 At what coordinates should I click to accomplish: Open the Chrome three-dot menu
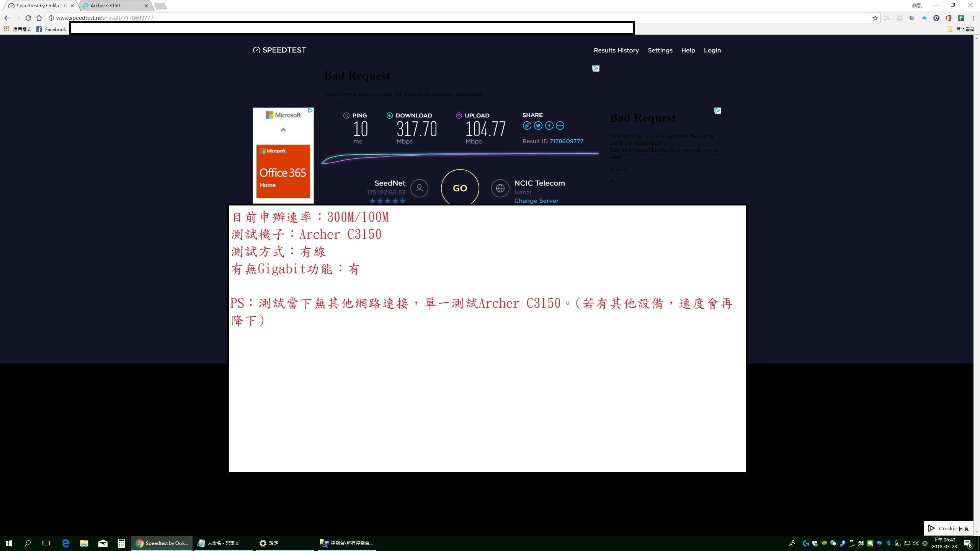973,18
